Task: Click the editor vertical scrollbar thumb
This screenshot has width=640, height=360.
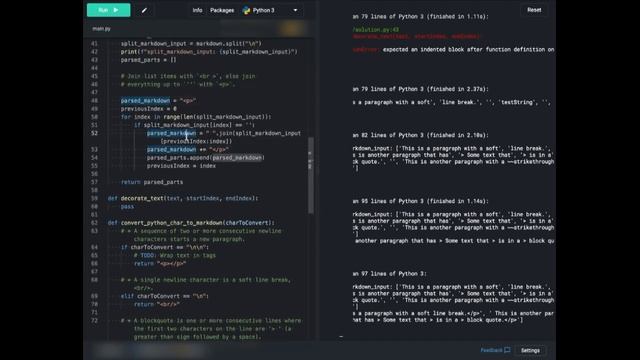Action: click(311, 176)
